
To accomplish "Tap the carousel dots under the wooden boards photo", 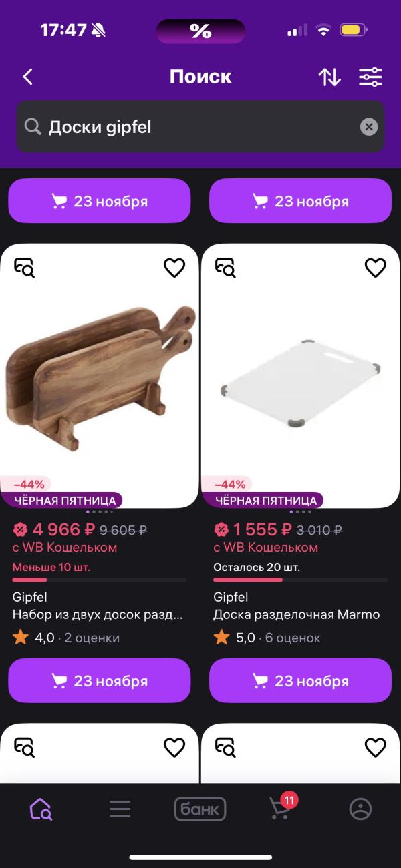I will [x=99, y=511].
